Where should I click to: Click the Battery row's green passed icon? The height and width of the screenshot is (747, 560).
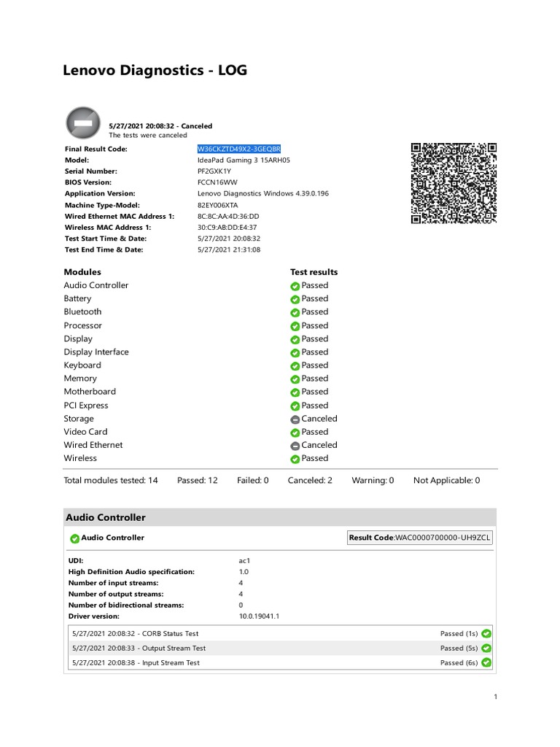[x=295, y=299]
